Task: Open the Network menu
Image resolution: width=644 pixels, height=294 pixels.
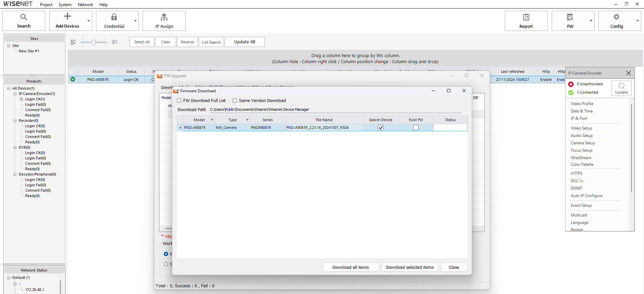Action: click(x=85, y=5)
